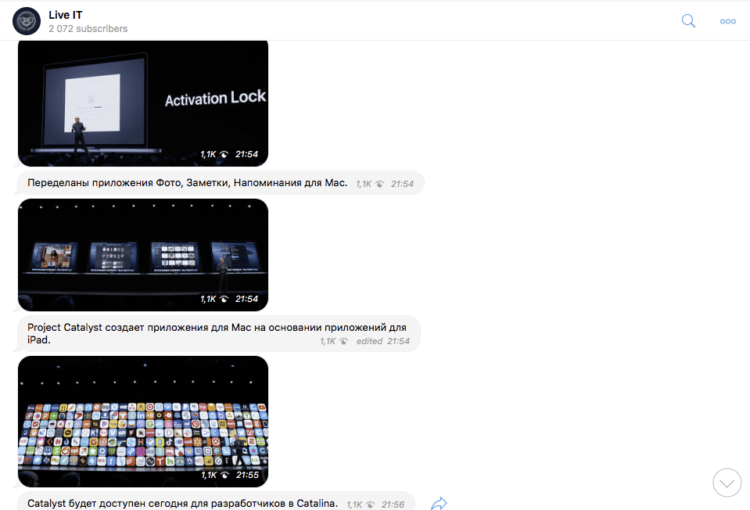Screen dimensions: 750x510
Task: Open the three-dot more options menu
Action: click(728, 21)
